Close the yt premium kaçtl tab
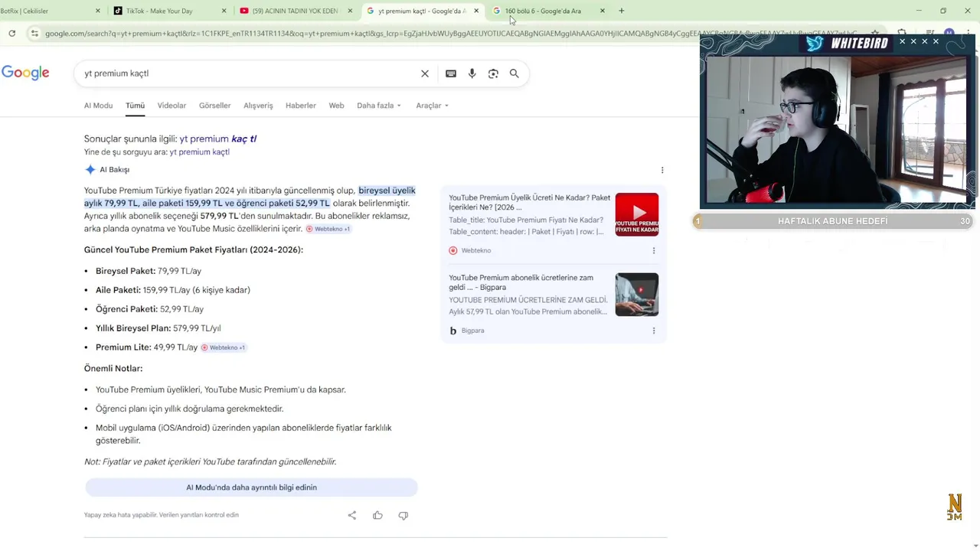 coord(476,11)
